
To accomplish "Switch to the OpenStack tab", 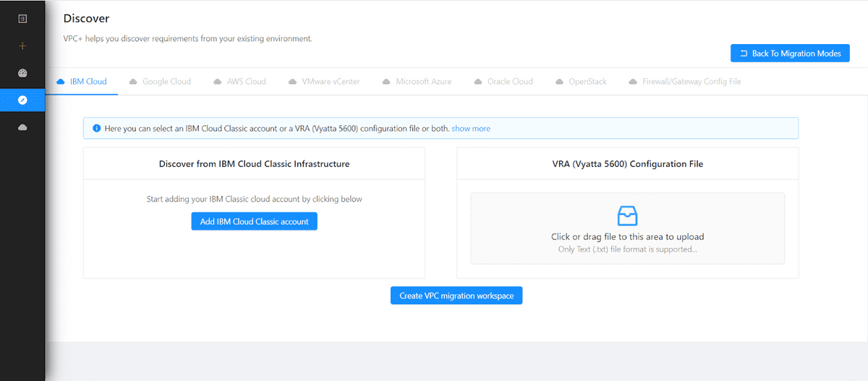I will click(581, 82).
